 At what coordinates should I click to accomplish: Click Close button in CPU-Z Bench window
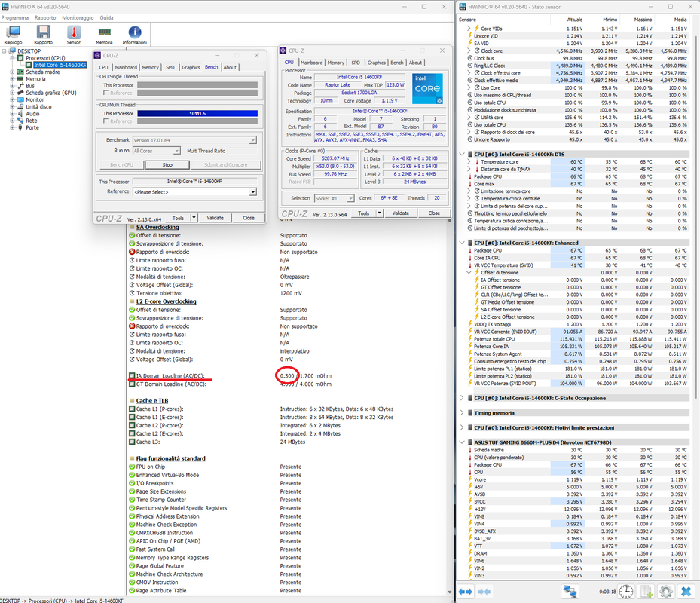[x=249, y=218]
